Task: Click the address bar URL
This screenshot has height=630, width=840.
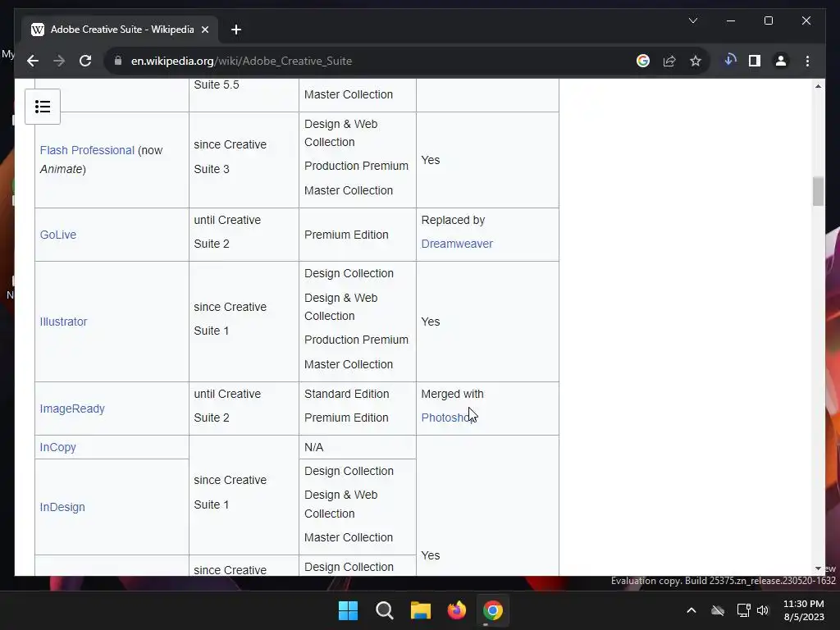Action: [x=241, y=61]
